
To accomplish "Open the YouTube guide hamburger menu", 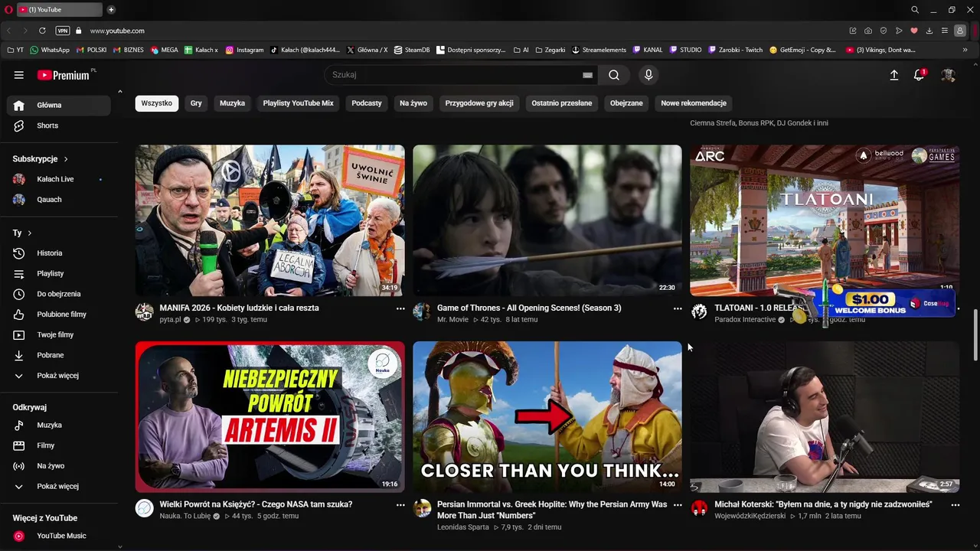I will [x=18, y=75].
